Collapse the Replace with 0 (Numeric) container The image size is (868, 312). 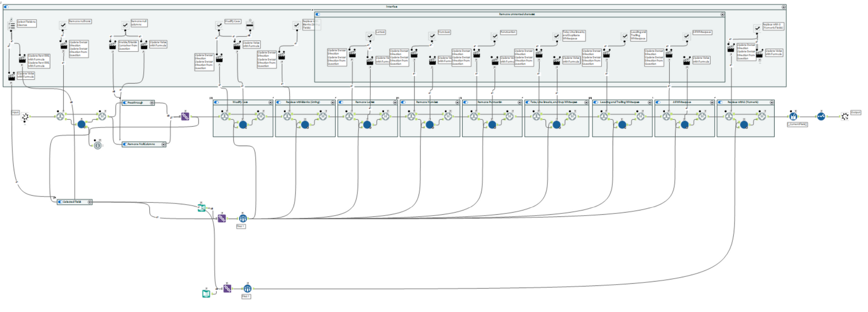[772, 103]
